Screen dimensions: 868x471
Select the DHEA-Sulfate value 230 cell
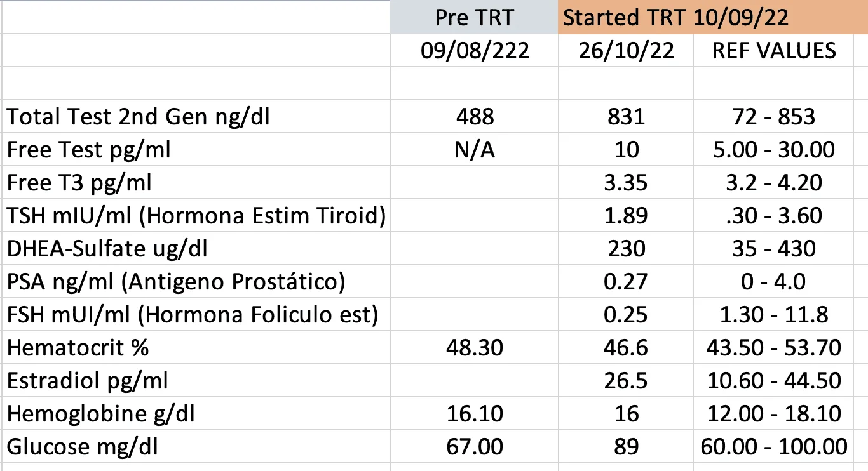626,249
